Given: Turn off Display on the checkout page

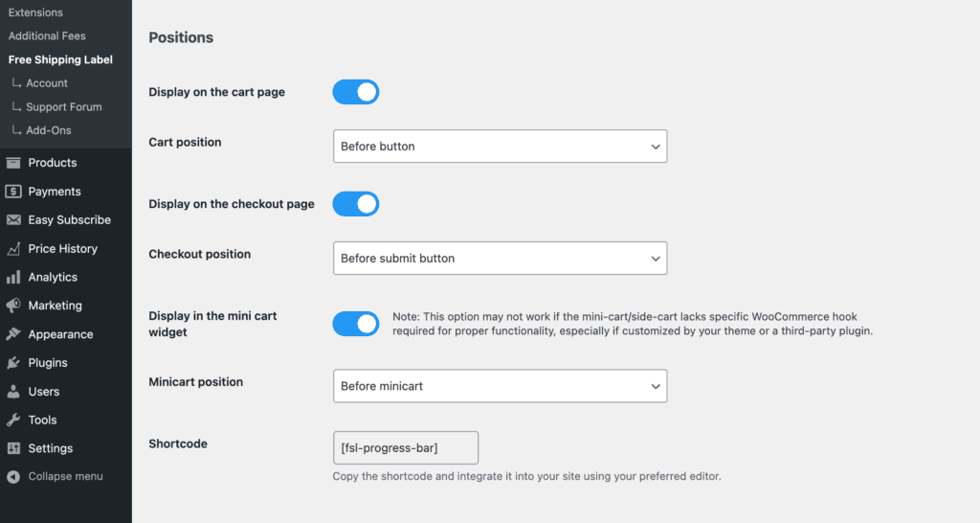Looking at the screenshot, I should click(x=356, y=204).
